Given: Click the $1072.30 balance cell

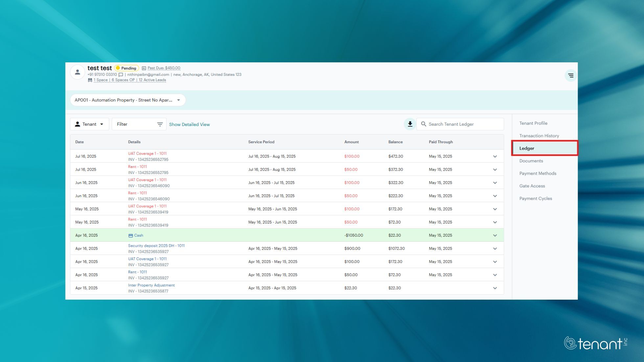Looking at the screenshot, I should pos(396,248).
